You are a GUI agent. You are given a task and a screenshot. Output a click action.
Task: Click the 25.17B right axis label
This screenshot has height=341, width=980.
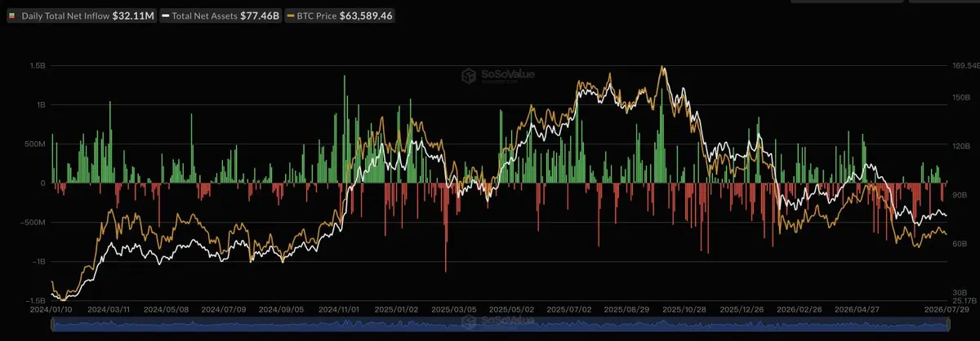tap(964, 300)
